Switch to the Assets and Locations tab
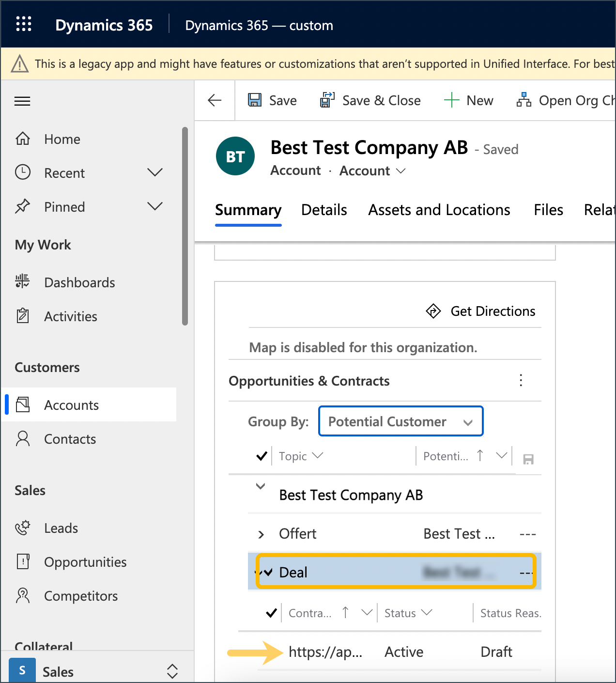Image resolution: width=616 pixels, height=683 pixels. click(x=439, y=210)
